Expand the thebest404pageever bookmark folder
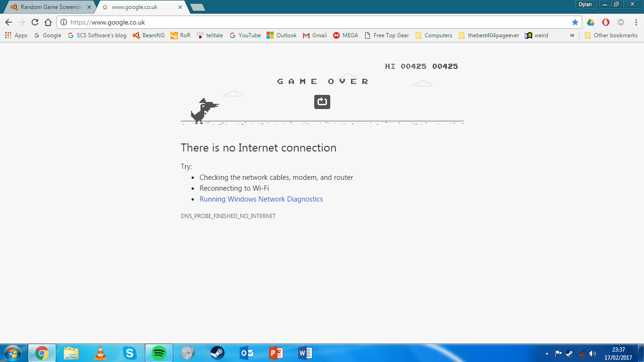The image size is (644, 362). (489, 35)
